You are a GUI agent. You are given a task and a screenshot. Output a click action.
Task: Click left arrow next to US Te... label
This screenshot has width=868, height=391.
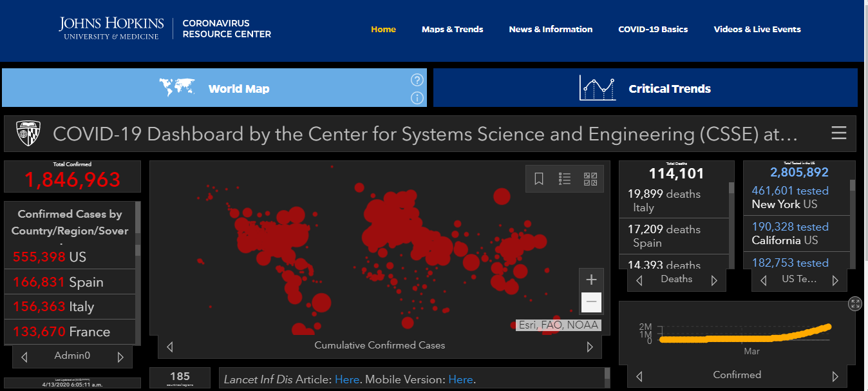point(763,280)
